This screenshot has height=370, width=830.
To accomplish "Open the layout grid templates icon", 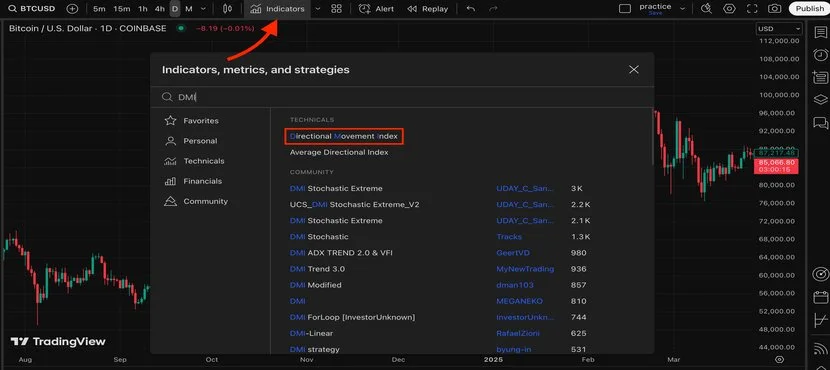I will point(336,8).
